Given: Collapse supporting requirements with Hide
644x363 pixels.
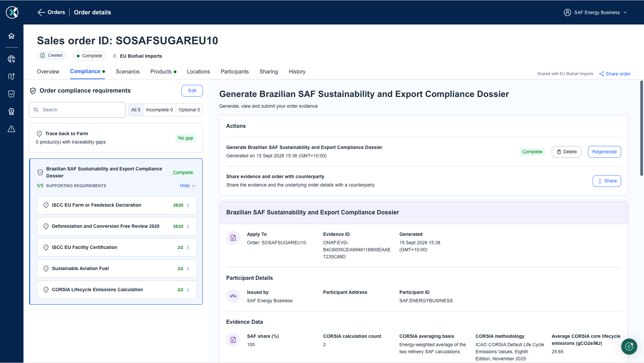Looking at the screenshot, I should coord(187,186).
